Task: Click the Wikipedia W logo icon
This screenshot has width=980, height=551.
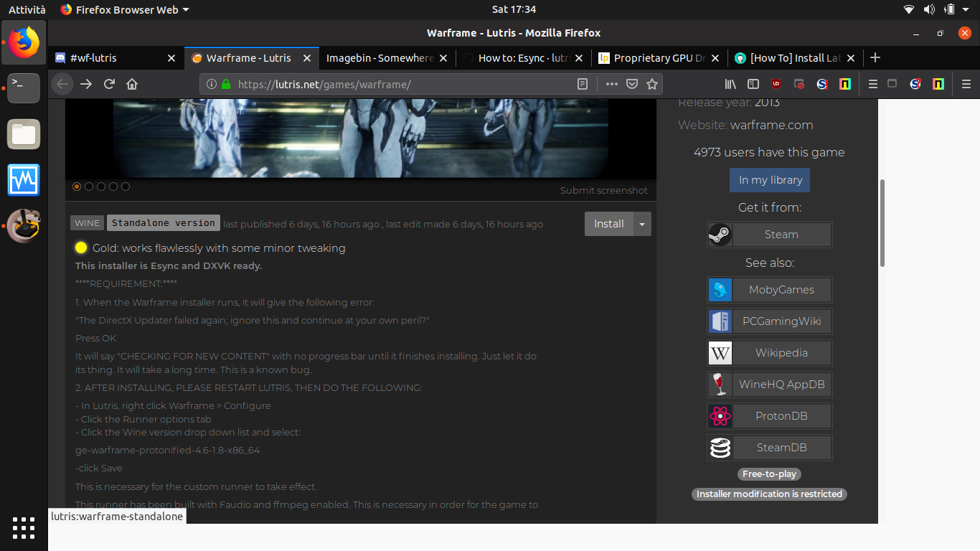Action: [x=720, y=353]
